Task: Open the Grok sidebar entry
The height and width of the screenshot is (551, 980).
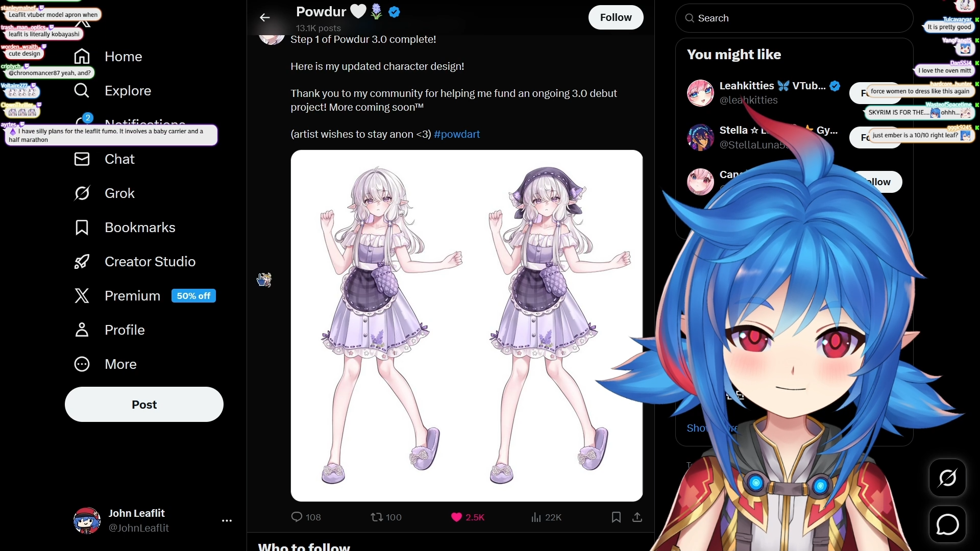Action: click(x=105, y=193)
